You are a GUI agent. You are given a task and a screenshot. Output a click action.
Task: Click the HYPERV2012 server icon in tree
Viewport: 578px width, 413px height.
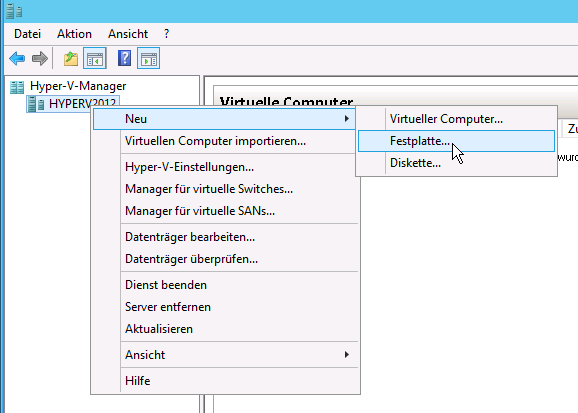36,104
